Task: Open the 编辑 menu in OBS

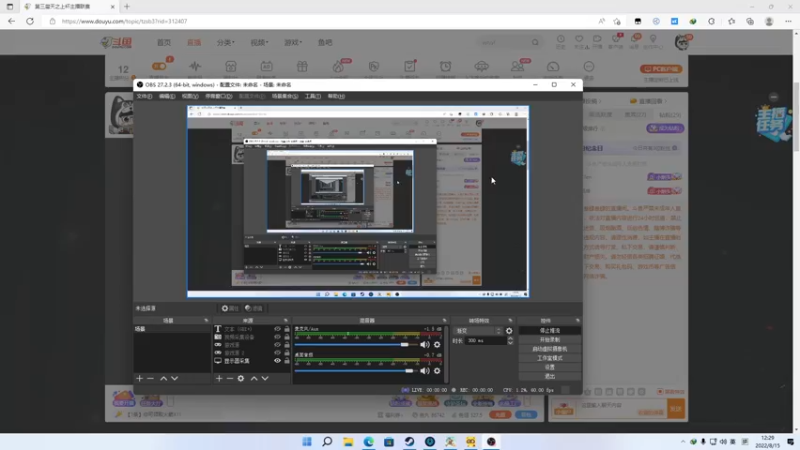Action: point(167,96)
